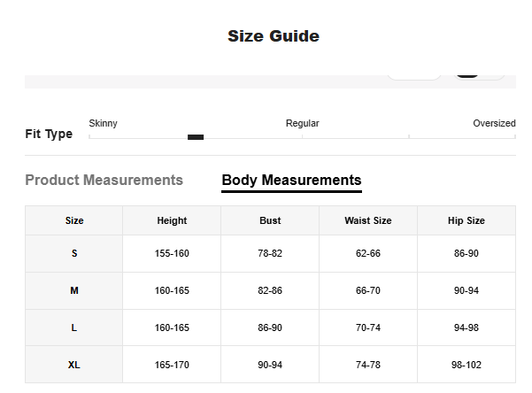This screenshot has width=532, height=393.
Task: Click the Bust column header
Action: [x=270, y=221]
